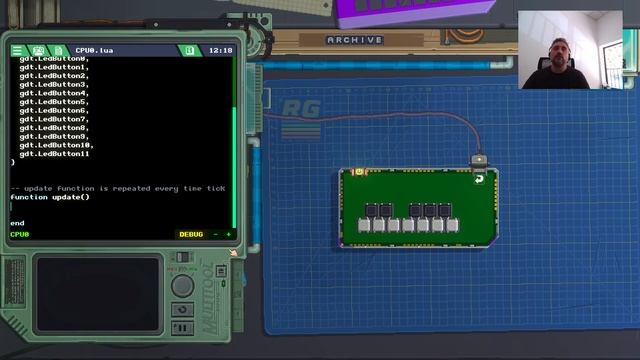
Task: Click the line gdt.LedButton8
Action: (x=54, y=128)
